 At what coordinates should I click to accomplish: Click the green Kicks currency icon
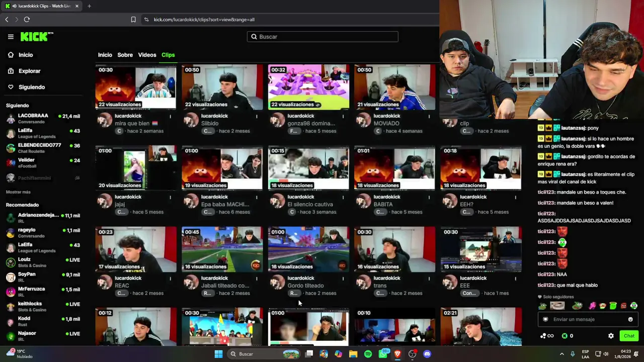click(x=565, y=336)
